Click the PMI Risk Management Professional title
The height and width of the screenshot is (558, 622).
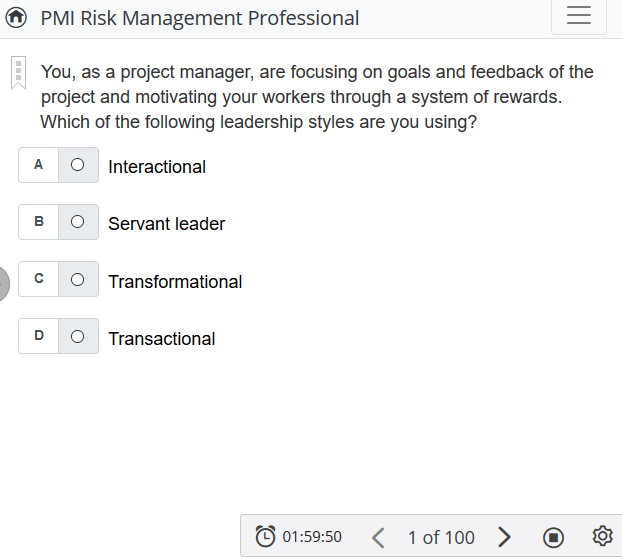(x=200, y=18)
